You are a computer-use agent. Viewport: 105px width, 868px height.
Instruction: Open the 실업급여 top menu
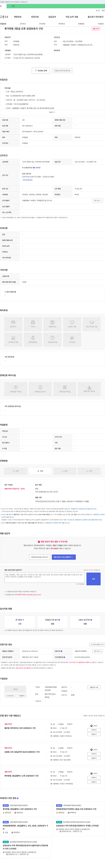click(x=52, y=17)
